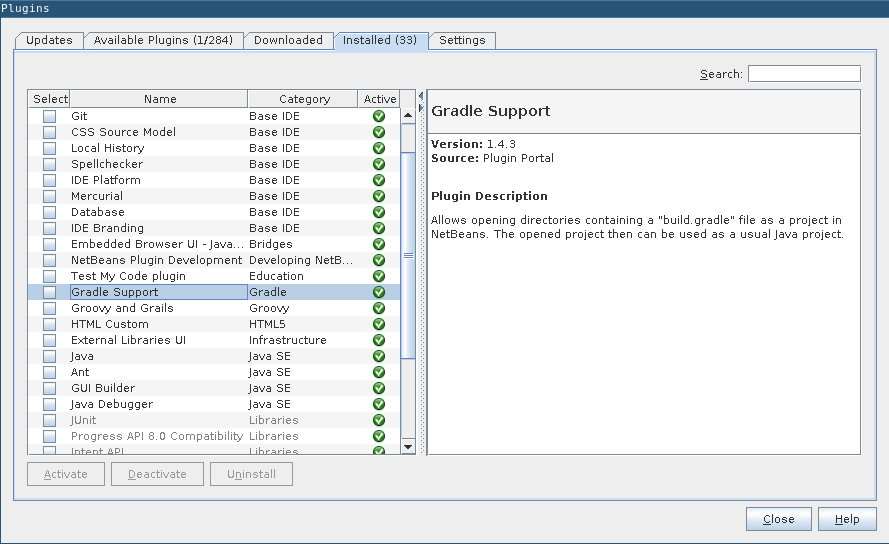
Task: Collapse the split pane using the divider arrow
Action: click(x=421, y=95)
